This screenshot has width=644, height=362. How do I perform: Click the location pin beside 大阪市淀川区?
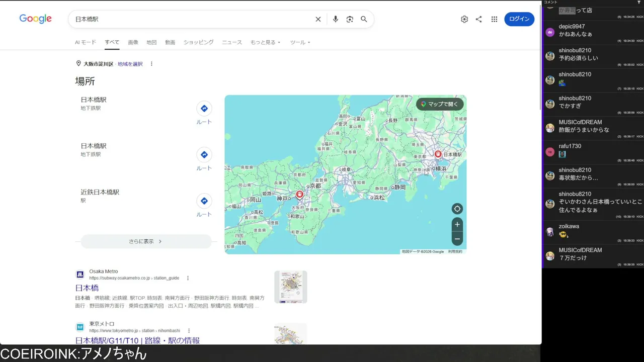coord(78,64)
